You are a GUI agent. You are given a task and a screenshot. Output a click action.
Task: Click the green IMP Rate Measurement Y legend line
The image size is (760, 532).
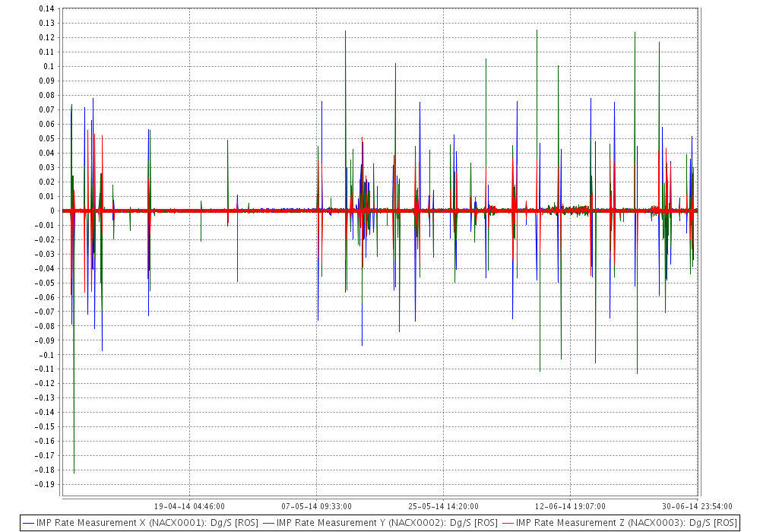268,524
